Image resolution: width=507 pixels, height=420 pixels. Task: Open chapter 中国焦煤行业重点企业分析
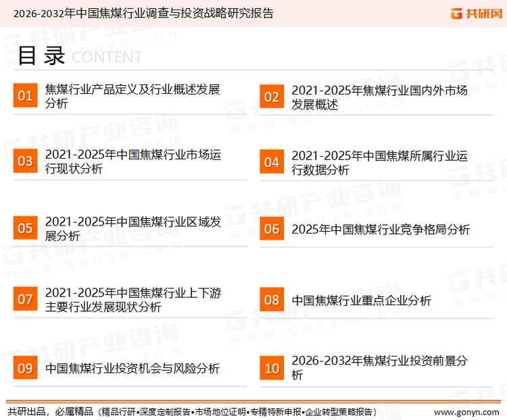361,300
